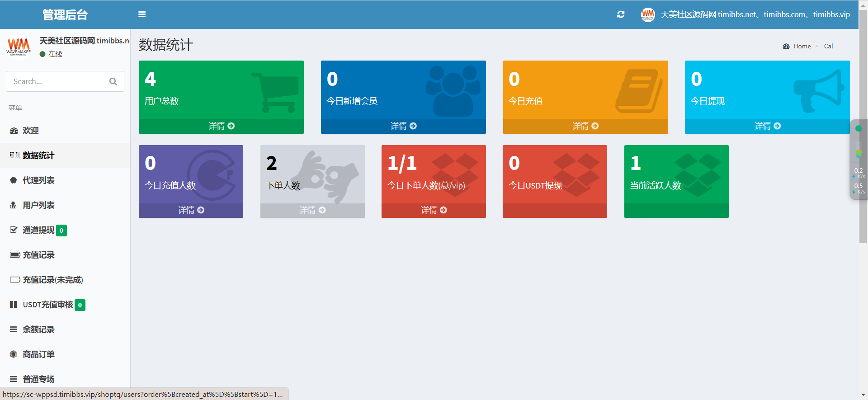Click the 0 badge on 通道提现
The image size is (868, 400).
coord(61,231)
